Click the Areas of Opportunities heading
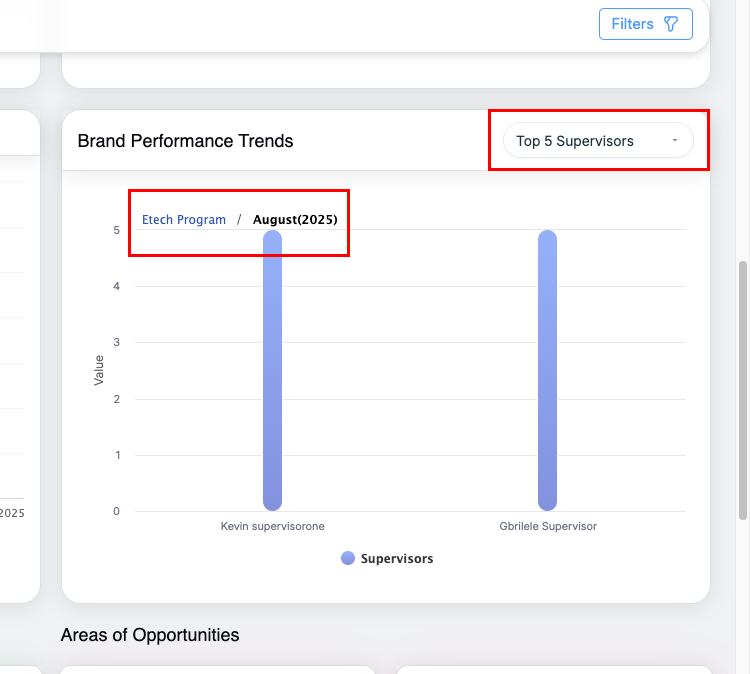750x674 pixels. [150, 635]
